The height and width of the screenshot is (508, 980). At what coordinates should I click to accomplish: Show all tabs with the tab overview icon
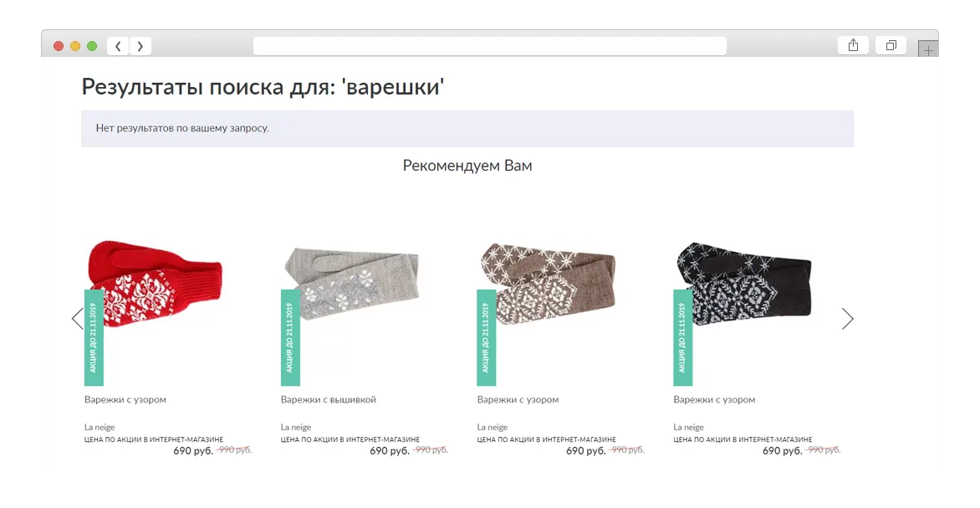[x=891, y=45]
